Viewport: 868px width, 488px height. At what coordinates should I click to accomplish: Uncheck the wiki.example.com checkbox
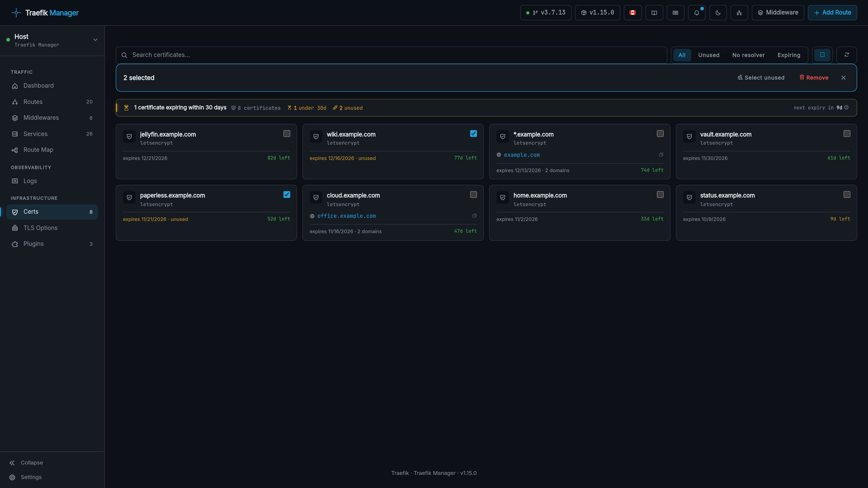(473, 134)
